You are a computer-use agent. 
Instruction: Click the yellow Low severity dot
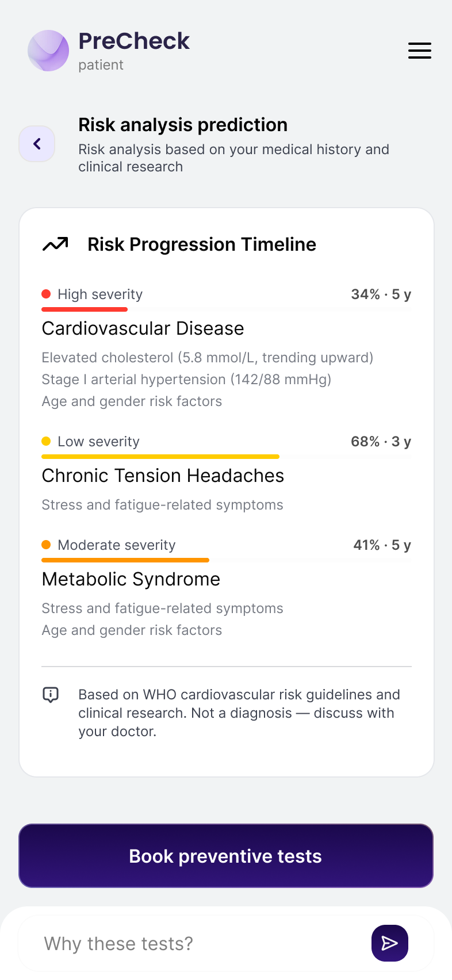[47, 442]
